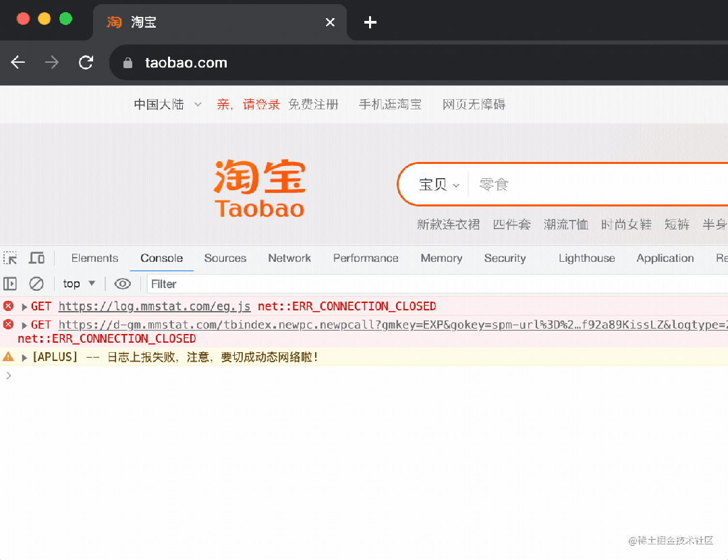Click the search box with 零食 placeholder
The height and width of the screenshot is (560, 728).
599,185
